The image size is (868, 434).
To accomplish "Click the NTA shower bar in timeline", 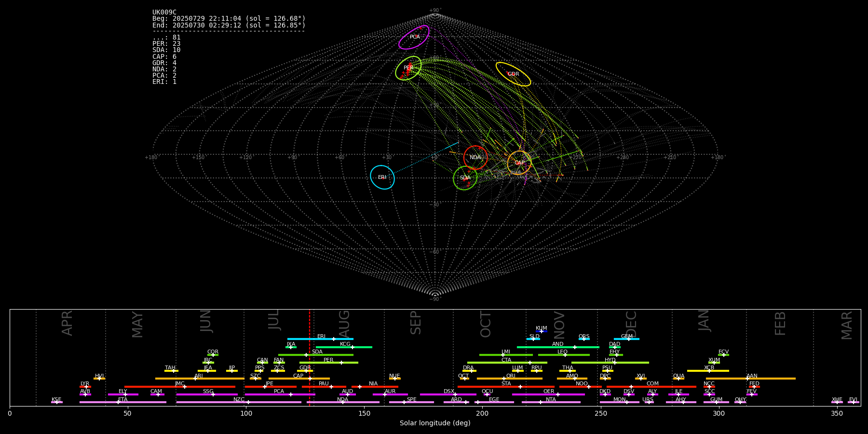I will pyautogui.click(x=551, y=402).
